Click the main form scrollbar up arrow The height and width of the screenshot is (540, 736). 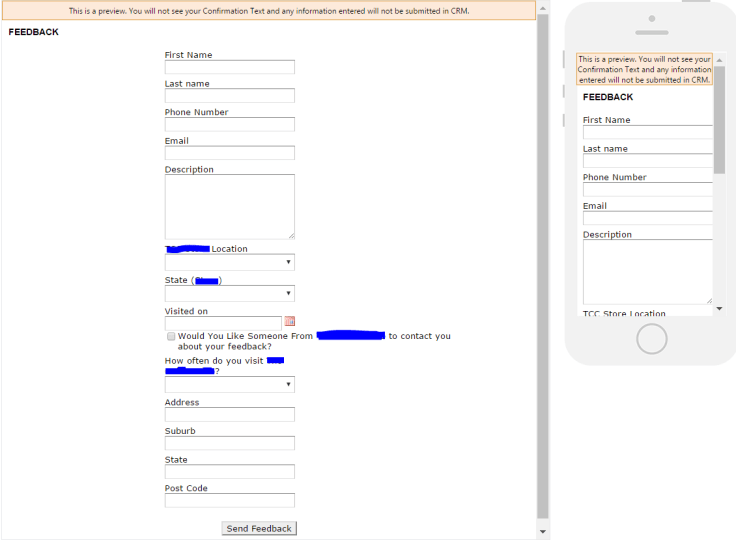543,8
